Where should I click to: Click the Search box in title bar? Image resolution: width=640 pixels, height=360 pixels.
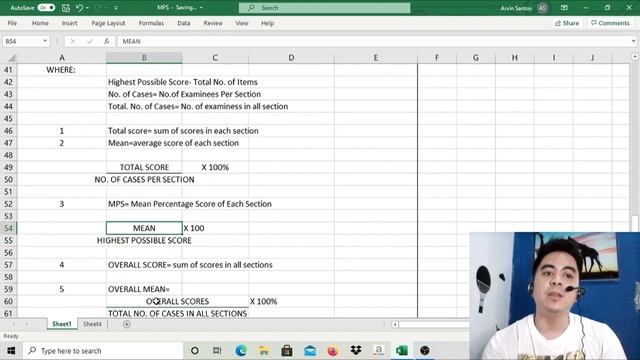click(x=324, y=8)
